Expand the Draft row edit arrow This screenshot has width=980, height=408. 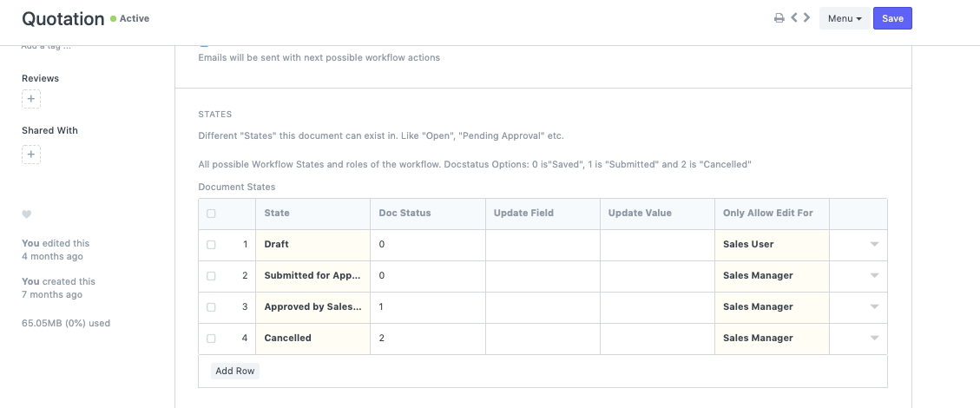(874, 245)
